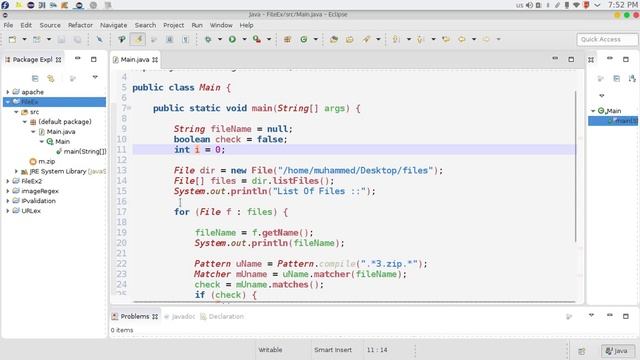Collapse the default package node
The width and height of the screenshot is (640, 360).
24,122
